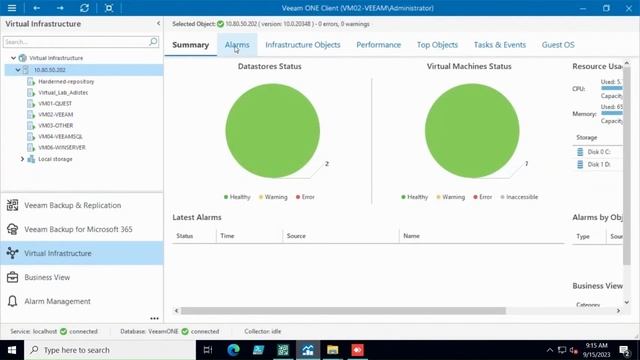This screenshot has height=360, width=640.
Task: Click the horizontal scrollbar thumb
Action: (x=343, y=311)
